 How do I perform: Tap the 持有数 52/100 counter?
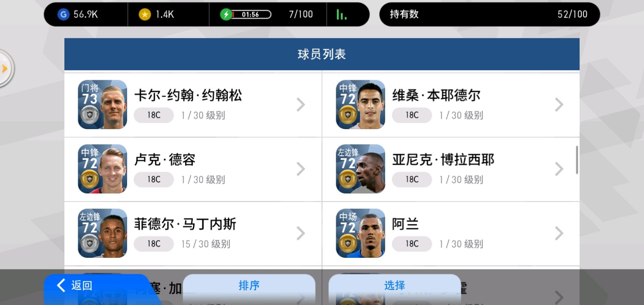489,15
